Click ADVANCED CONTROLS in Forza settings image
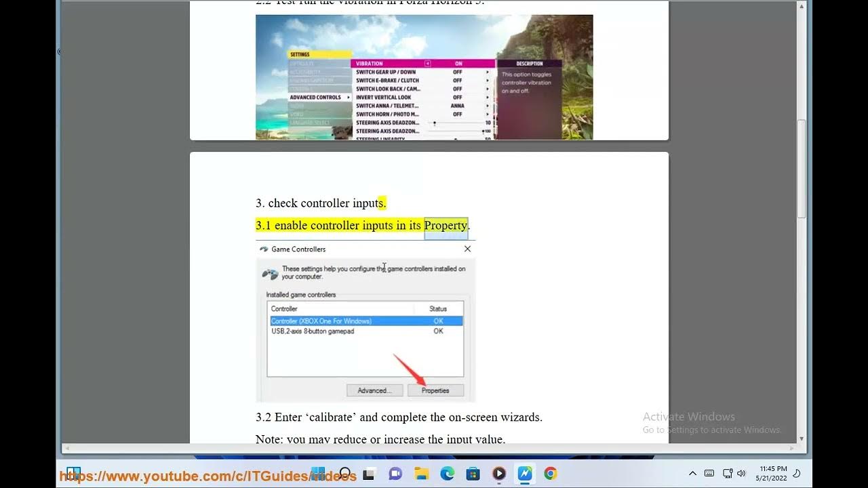The height and width of the screenshot is (488, 868). [319, 98]
